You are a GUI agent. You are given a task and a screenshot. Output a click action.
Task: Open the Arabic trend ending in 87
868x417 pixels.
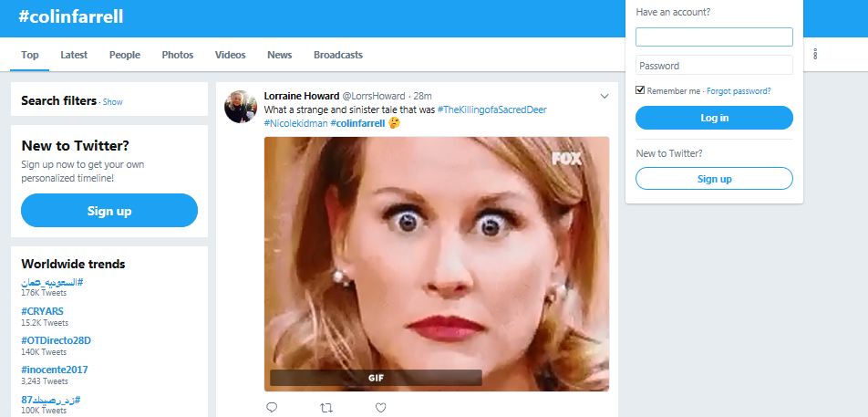click(x=51, y=400)
